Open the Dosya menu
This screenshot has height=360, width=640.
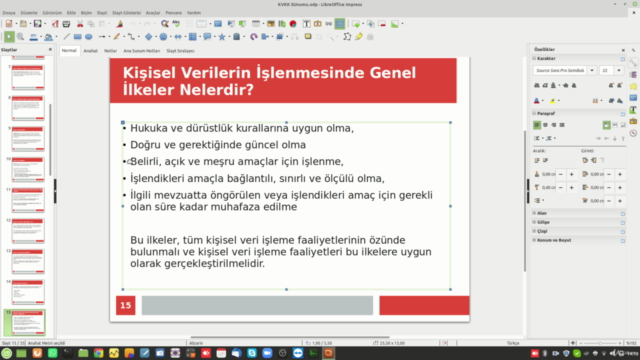point(9,13)
